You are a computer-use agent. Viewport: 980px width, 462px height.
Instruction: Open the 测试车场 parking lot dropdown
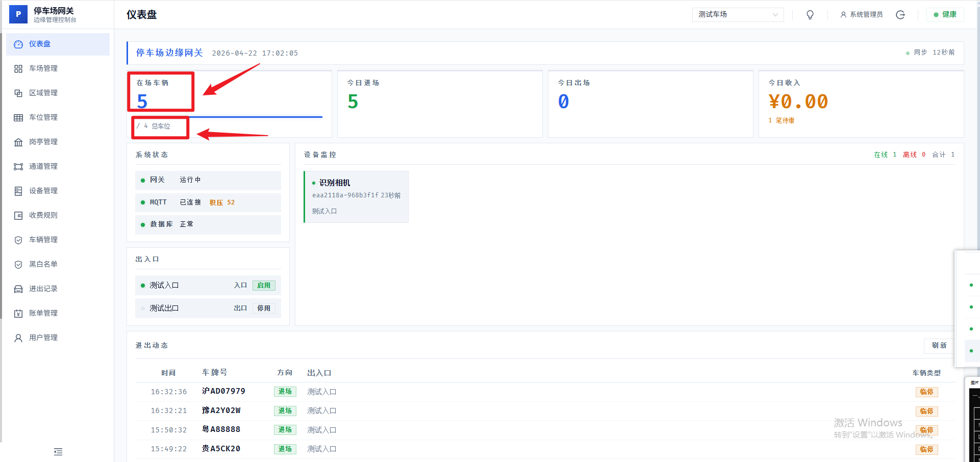tap(737, 15)
